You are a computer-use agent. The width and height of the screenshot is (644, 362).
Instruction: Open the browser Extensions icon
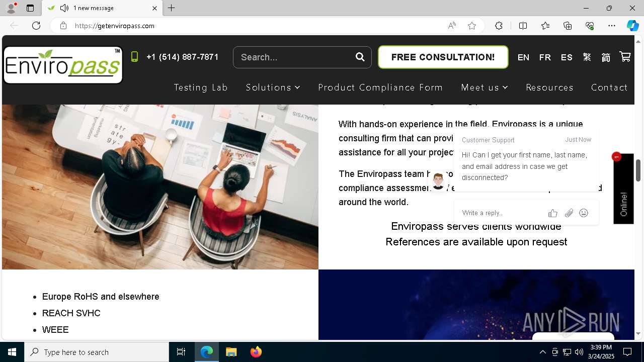[499, 26]
